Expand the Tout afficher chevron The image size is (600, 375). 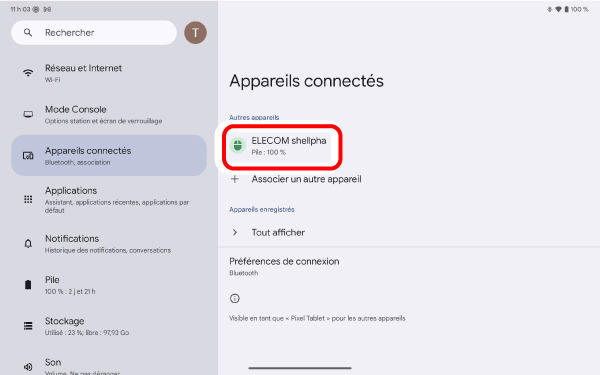(x=235, y=232)
